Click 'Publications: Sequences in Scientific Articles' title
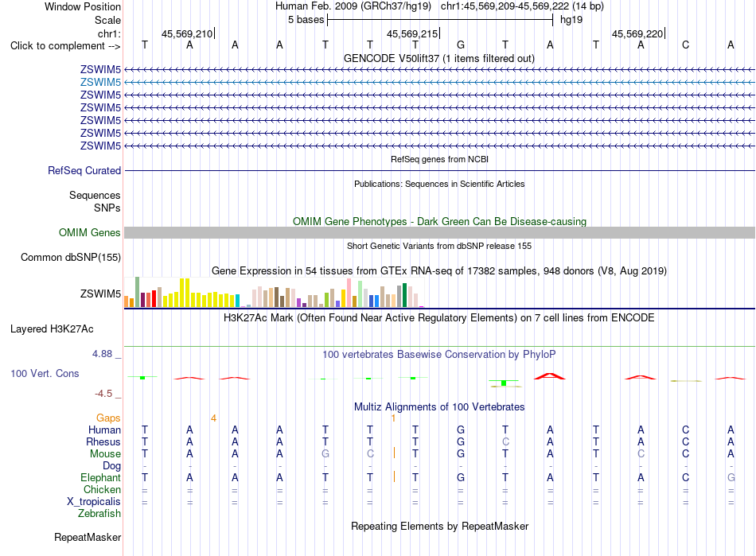The height and width of the screenshot is (556, 756). pos(439,184)
